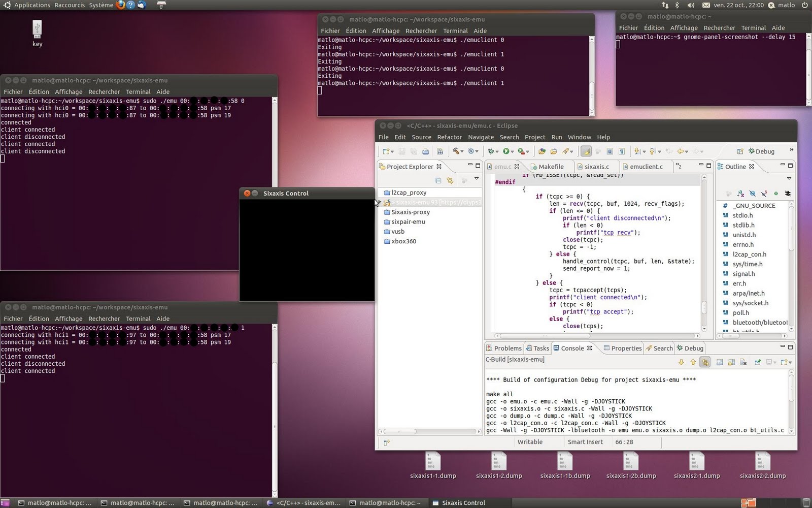Click the yellow Back navigation arrow

[681, 151]
